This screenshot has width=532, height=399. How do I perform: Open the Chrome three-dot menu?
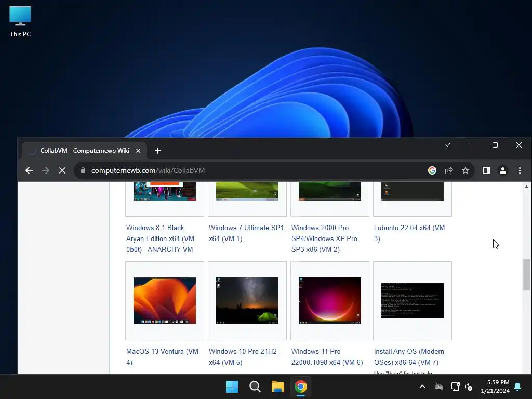coord(520,170)
